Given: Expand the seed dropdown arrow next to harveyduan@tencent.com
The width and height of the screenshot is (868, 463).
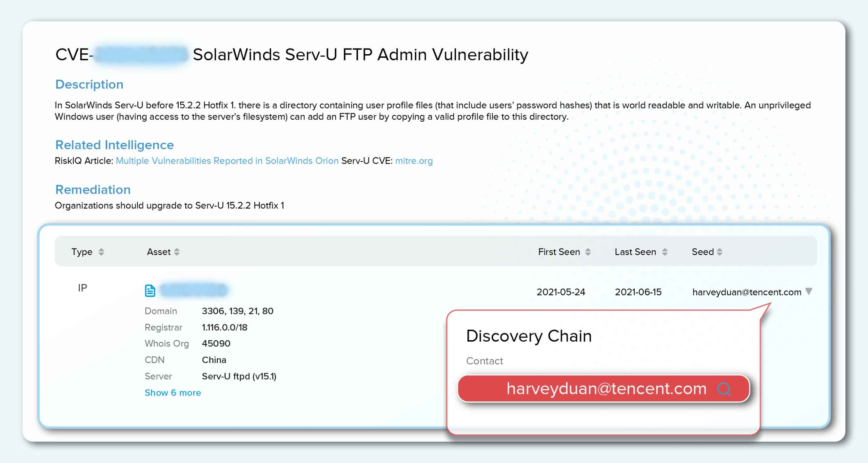Looking at the screenshot, I should tap(809, 291).
